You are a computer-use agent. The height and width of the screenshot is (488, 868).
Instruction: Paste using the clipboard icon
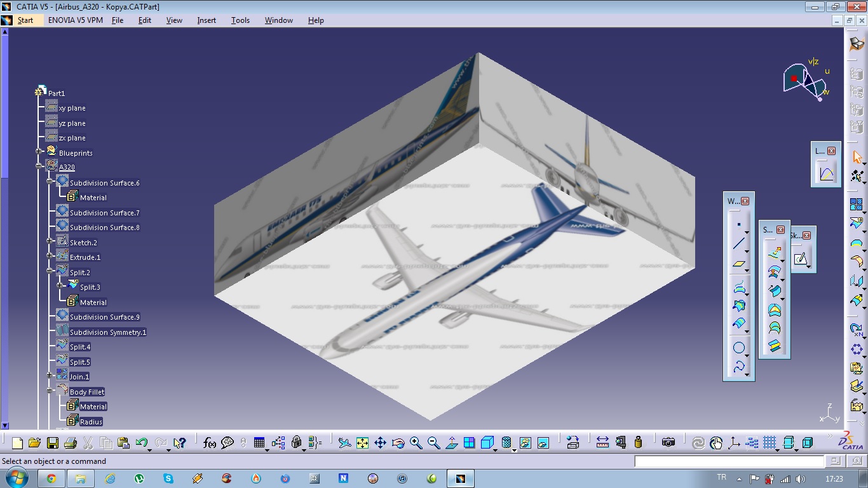click(x=124, y=443)
